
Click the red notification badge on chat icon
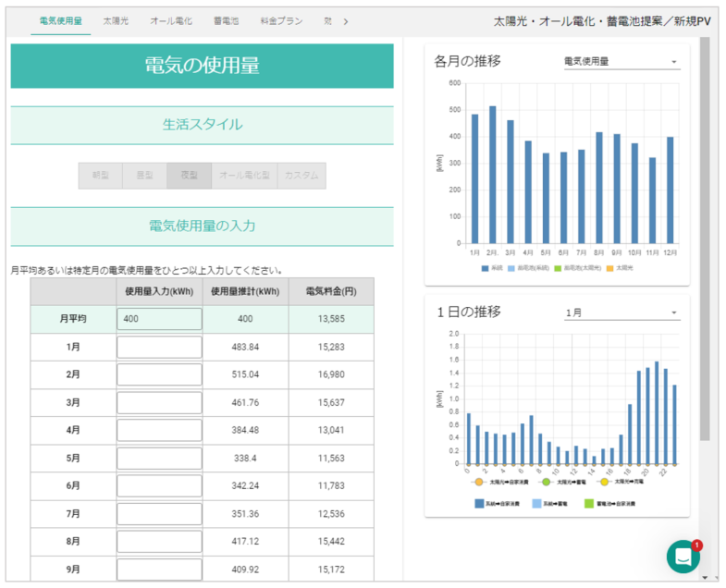pos(696,545)
